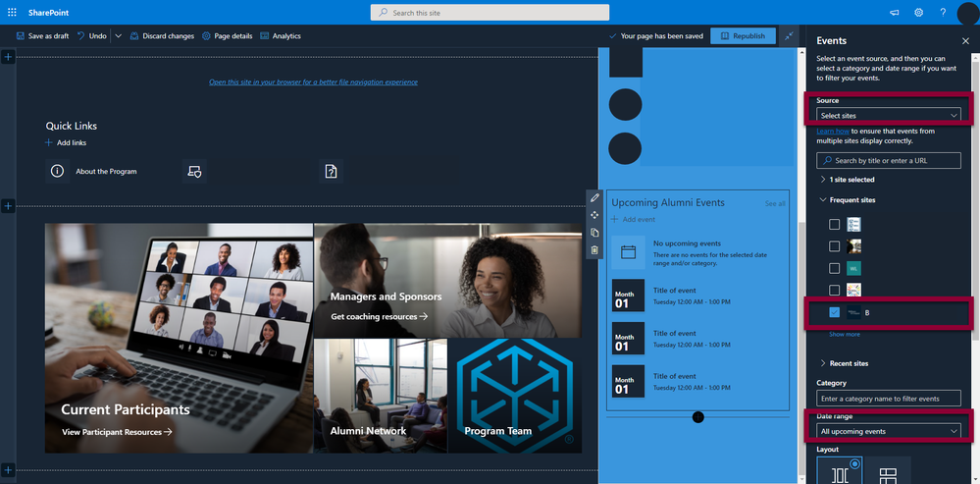Click the Search by title or URL field
Image resolution: width=980 pixels, height=484 pixels.
[888, 161]
